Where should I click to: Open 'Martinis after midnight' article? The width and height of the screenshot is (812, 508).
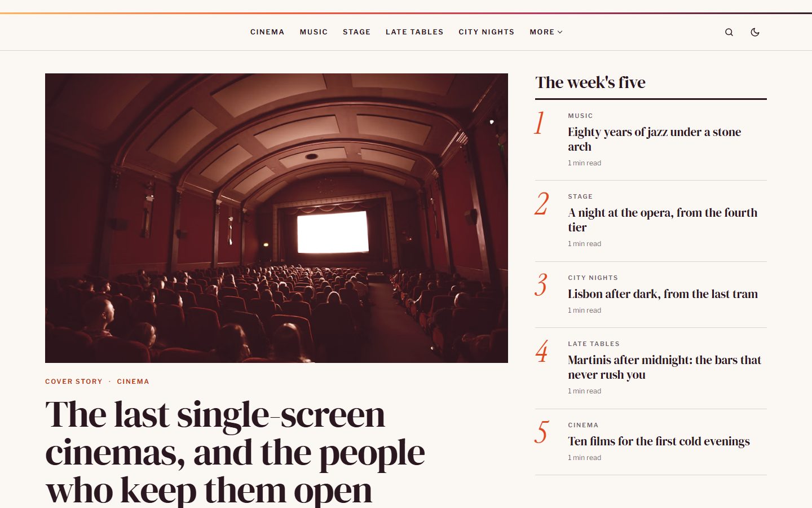click(x=664, y=367)
